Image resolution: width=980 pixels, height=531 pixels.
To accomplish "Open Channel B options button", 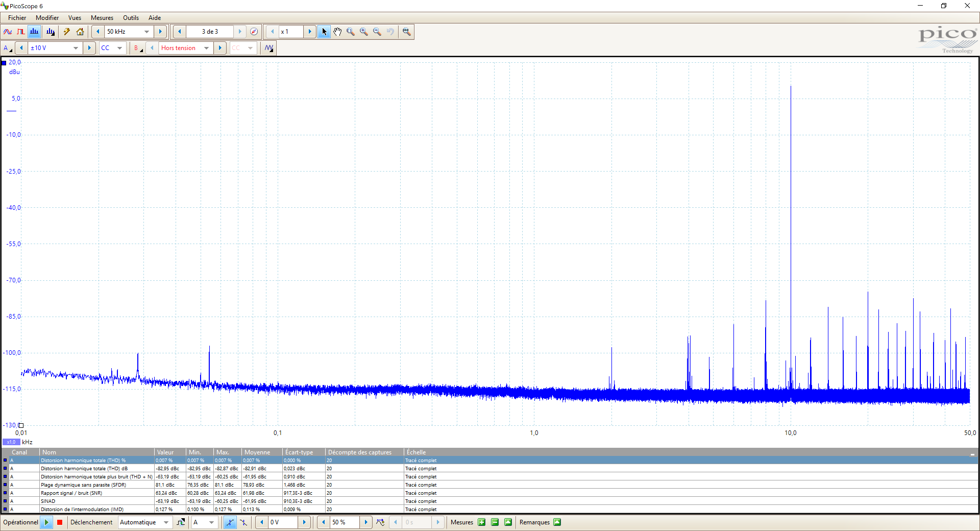I will (x=138, y=48).
